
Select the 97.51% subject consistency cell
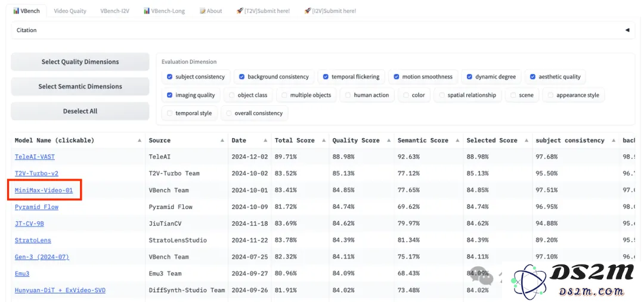pos(575,191)
